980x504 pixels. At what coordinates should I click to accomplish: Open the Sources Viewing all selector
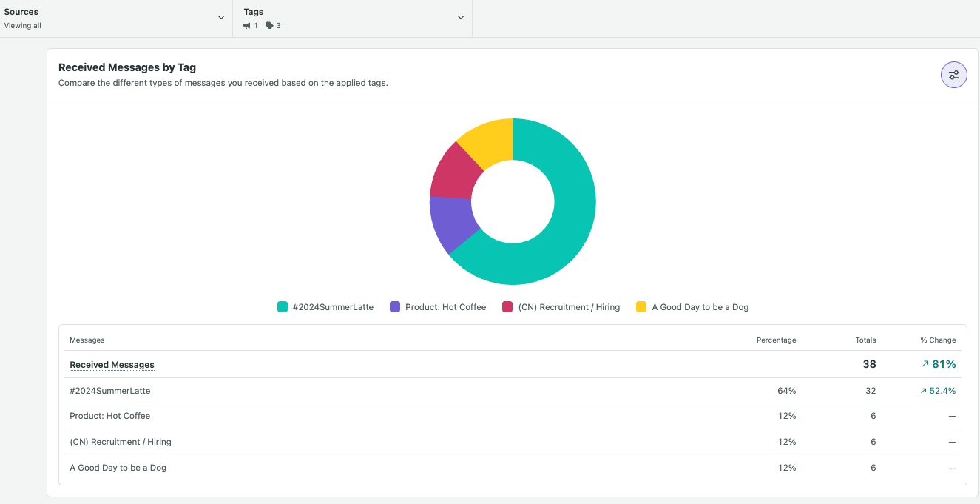[x=116, y=19]
